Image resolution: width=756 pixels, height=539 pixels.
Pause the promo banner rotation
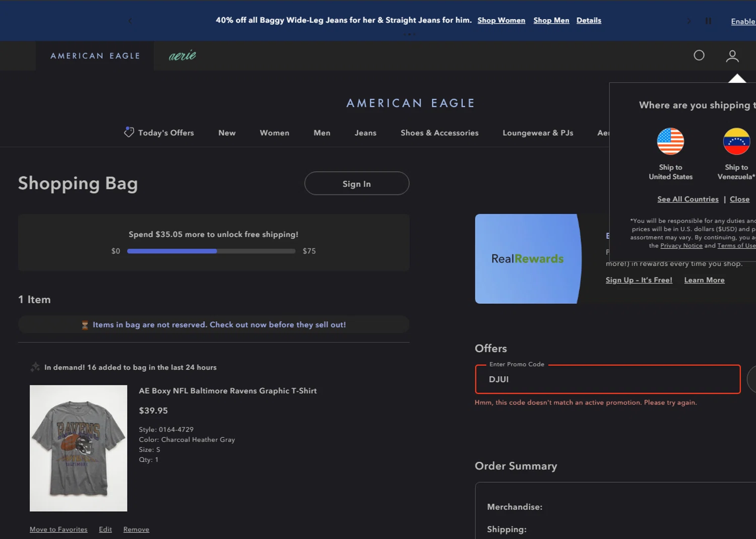click(708, 21)
